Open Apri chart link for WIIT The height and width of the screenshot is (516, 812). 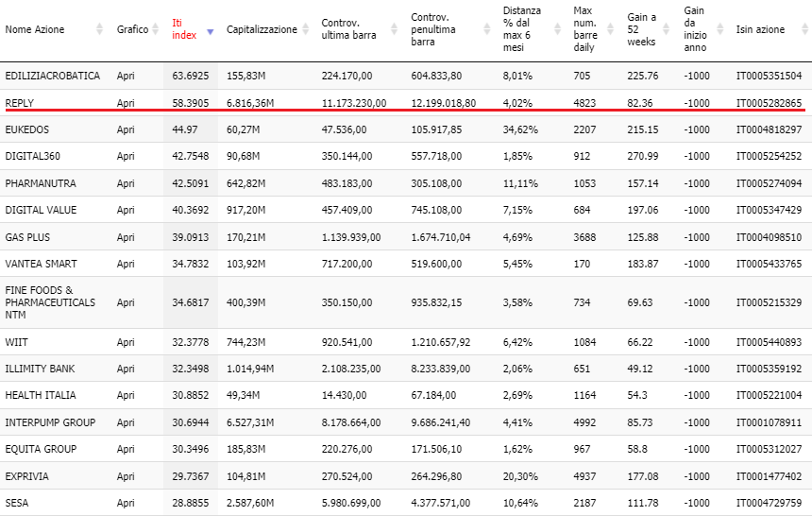click(x=126, y=342)
